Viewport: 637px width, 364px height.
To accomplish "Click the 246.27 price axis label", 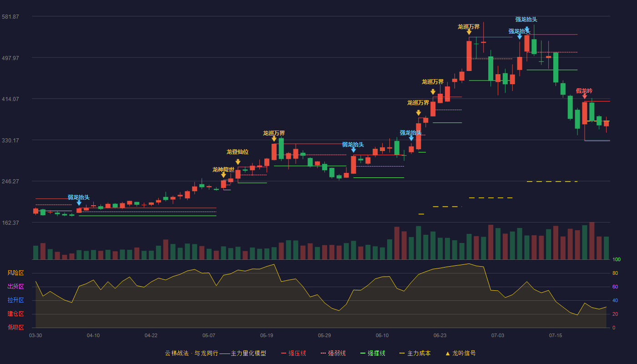I will [x=10, y=182].
